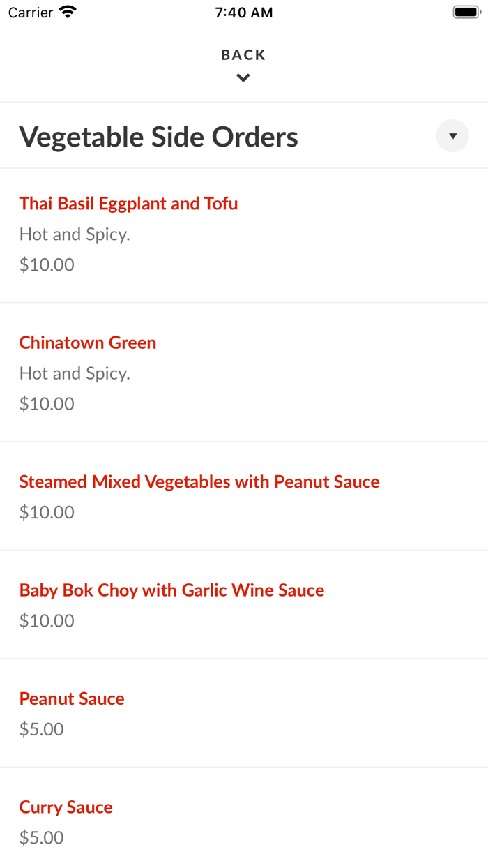Click the circular dropdown arrow icon beside section title
The image size is (488, 868).
click(x=452, y=135)
